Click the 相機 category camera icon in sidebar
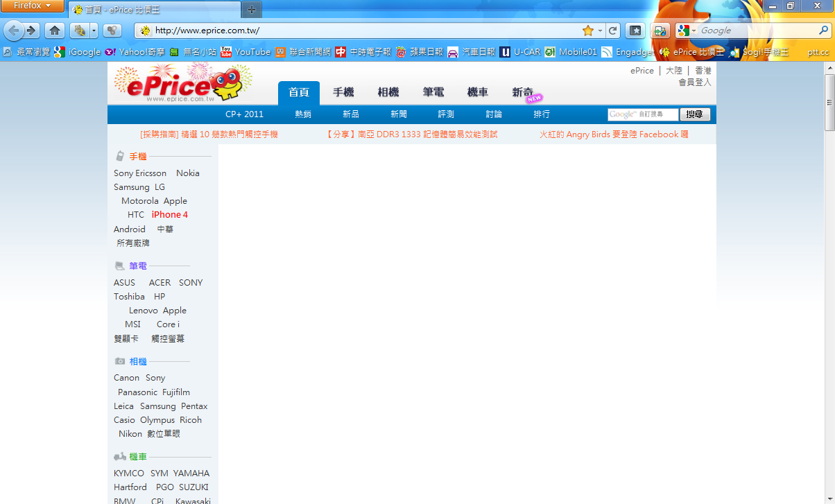 (x=120, y=362)
